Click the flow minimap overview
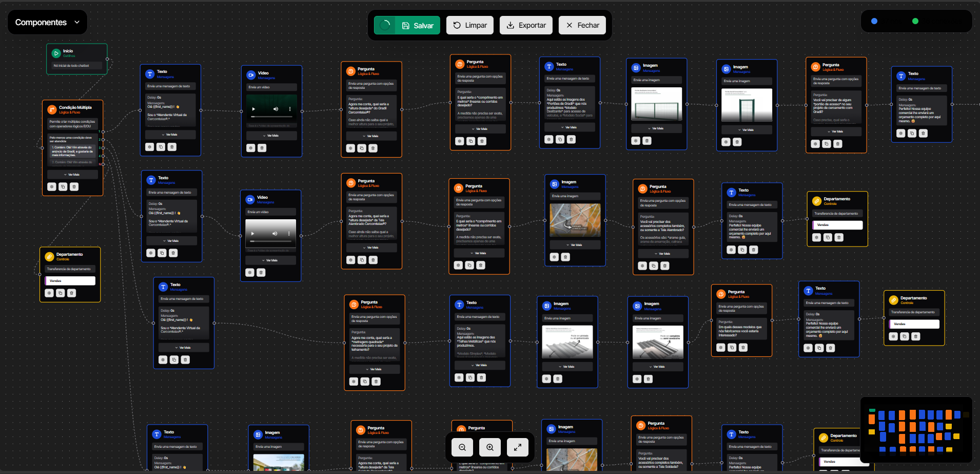The width and height of the screenshot is (980, 474). tap(916, 429)
